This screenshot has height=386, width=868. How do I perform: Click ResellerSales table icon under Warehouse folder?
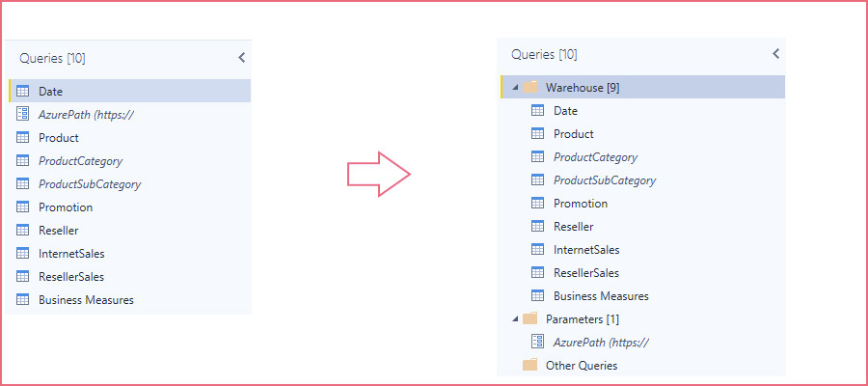537,272
